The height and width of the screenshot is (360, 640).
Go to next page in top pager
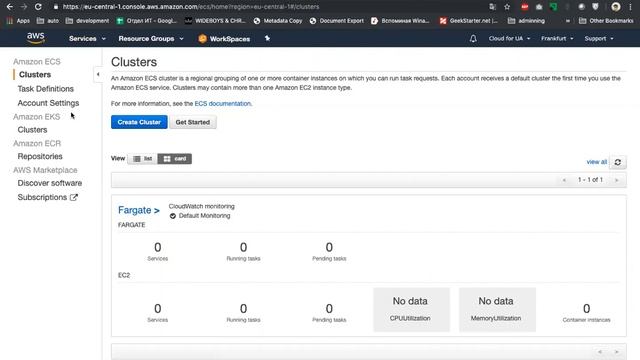click(617, 180)
